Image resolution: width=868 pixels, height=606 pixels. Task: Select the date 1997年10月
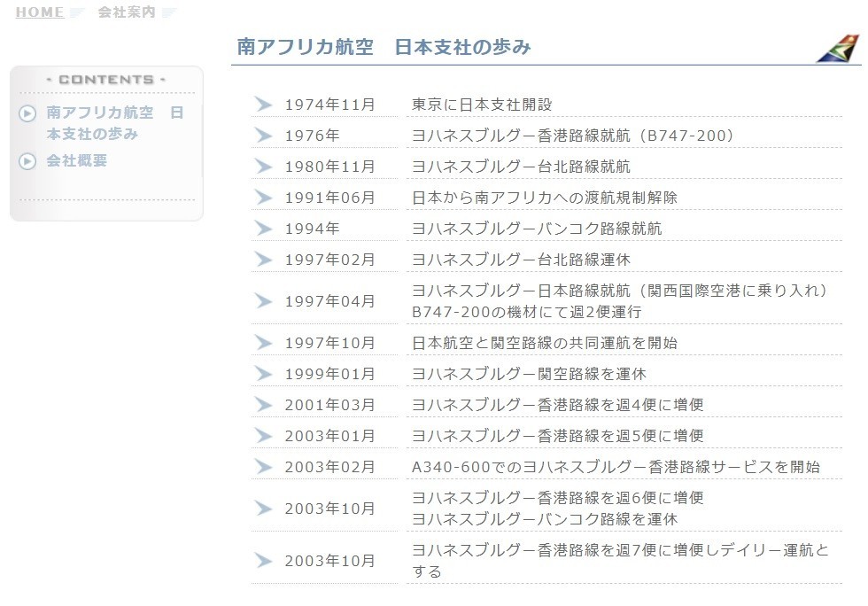tap(329, 344)
